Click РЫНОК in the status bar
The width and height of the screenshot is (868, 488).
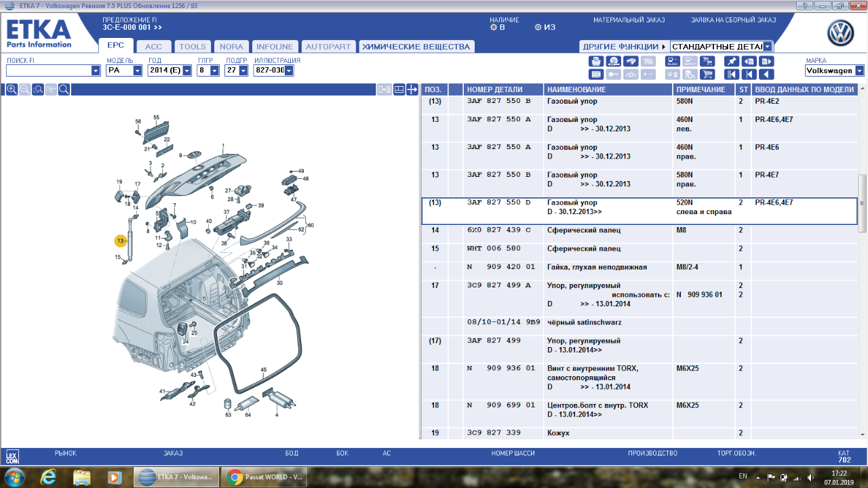65,453
